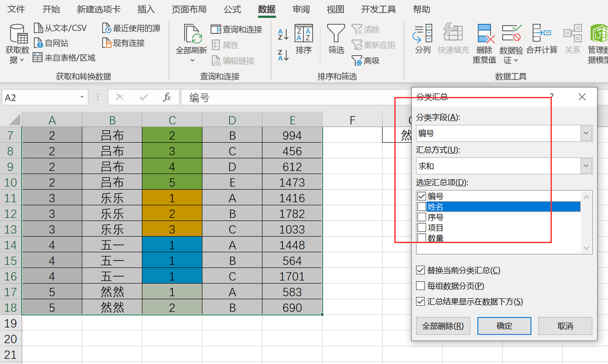Open the 获取数据 (Get Data) button
Screen dimensions: 608x364
click(17, 44)
